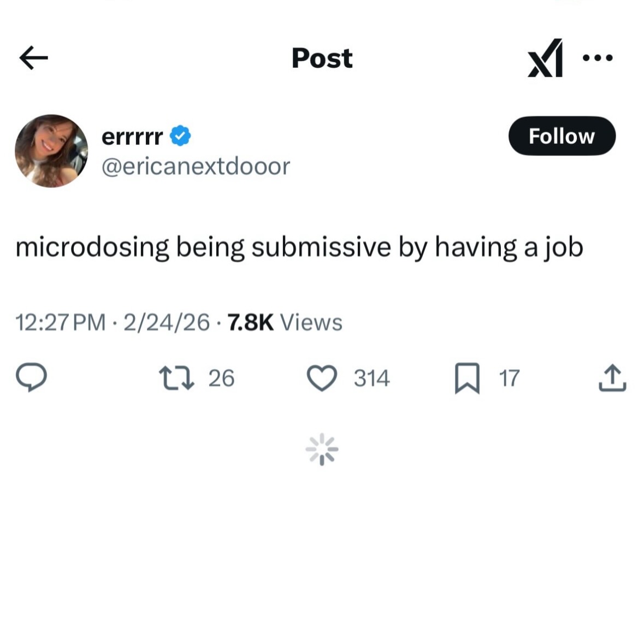Open like details by clicking 314 count
This screenshot has height=644, width=644.
tap(372, 378)
